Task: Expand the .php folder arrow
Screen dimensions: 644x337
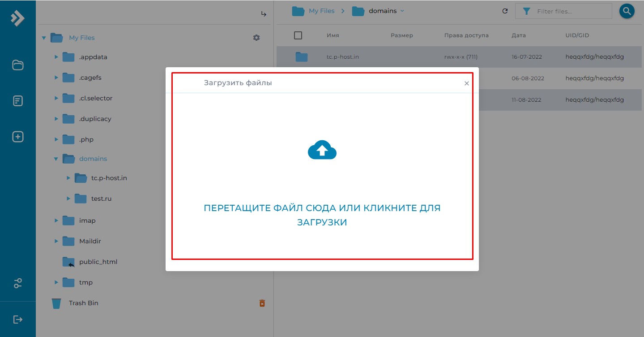Action: click(56, 139)
